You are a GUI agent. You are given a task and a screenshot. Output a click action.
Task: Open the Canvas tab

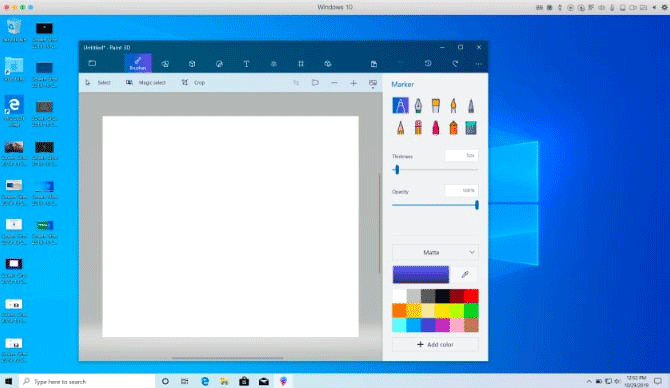click(x=301, y=64)
